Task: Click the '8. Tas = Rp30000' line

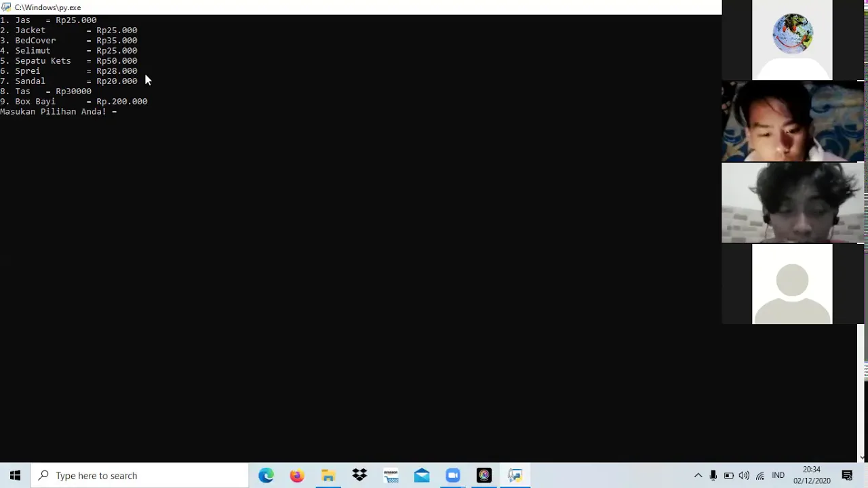Action: click(x=45, y=91)
